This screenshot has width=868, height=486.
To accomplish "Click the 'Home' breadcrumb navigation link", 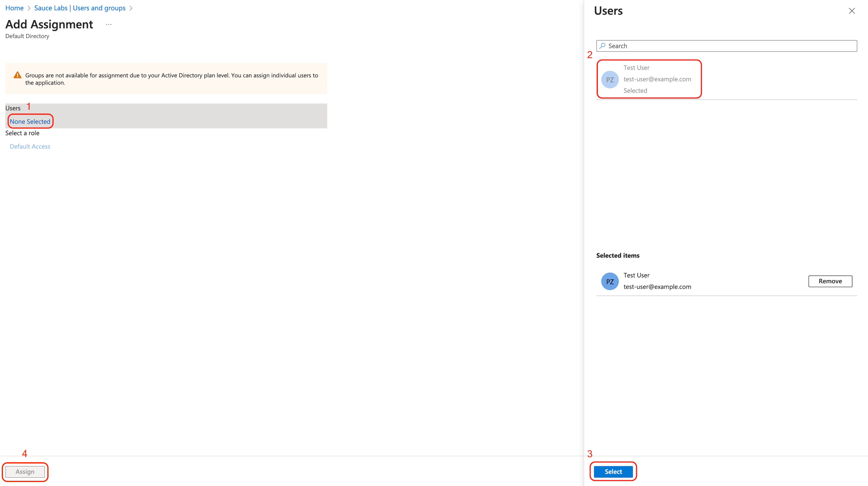I will (x=14, y=8).
